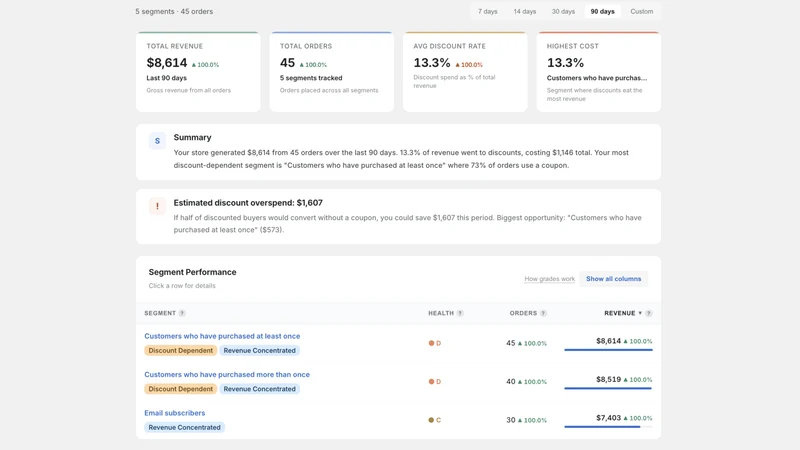Click 'Estimated discount overspend: $1,607' heading
Screen dimensions: 800x450
click(248, 203)
